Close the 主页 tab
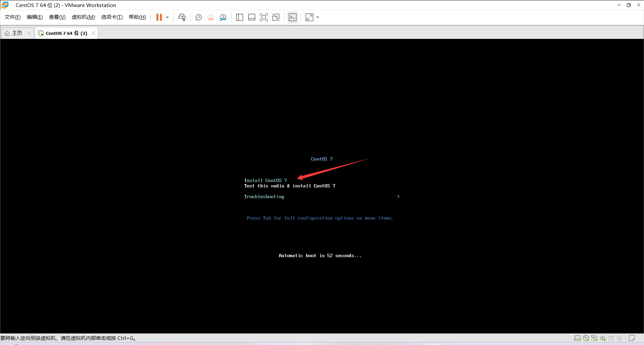 click(29, 33)
